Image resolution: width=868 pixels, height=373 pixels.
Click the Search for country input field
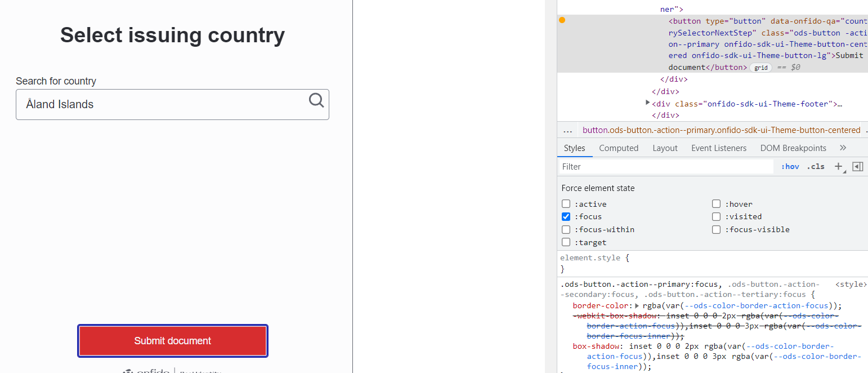pyautogui.click(x=172, y=104)
